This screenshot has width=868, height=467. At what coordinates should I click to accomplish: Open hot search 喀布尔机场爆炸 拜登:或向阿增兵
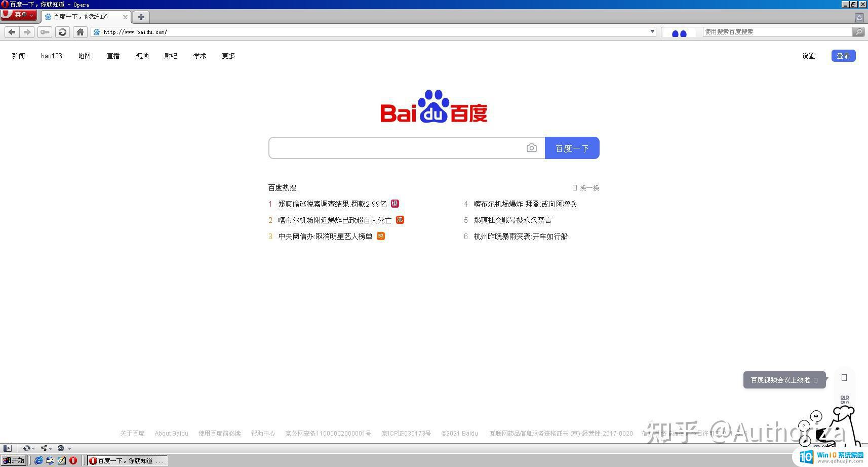pos(525,204)
